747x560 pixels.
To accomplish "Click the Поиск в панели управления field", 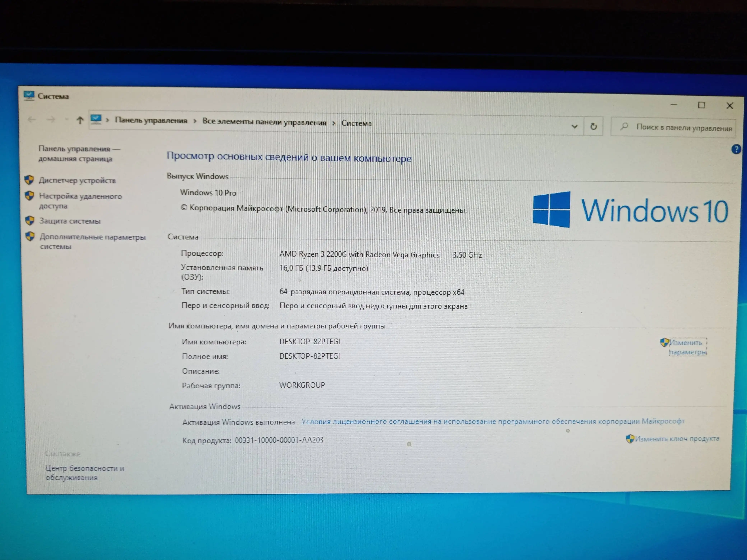I will (x=673, y=127).
